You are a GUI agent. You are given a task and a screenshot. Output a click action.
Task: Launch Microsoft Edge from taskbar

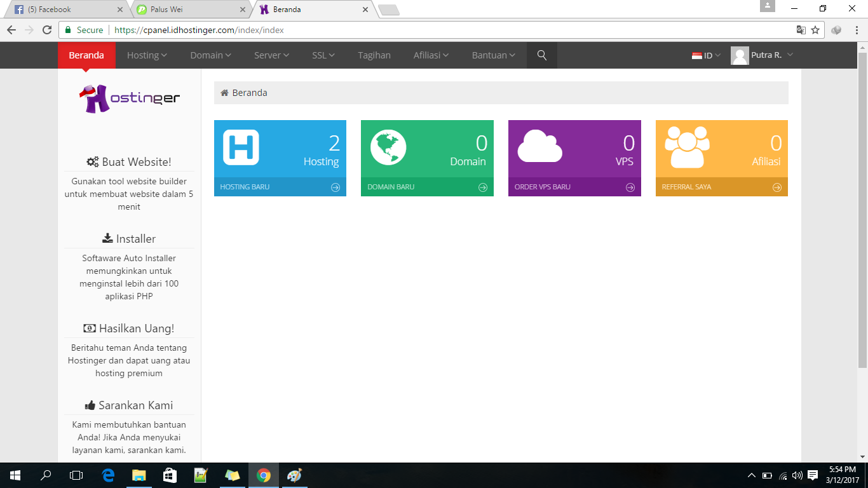(x=108, y=475)
